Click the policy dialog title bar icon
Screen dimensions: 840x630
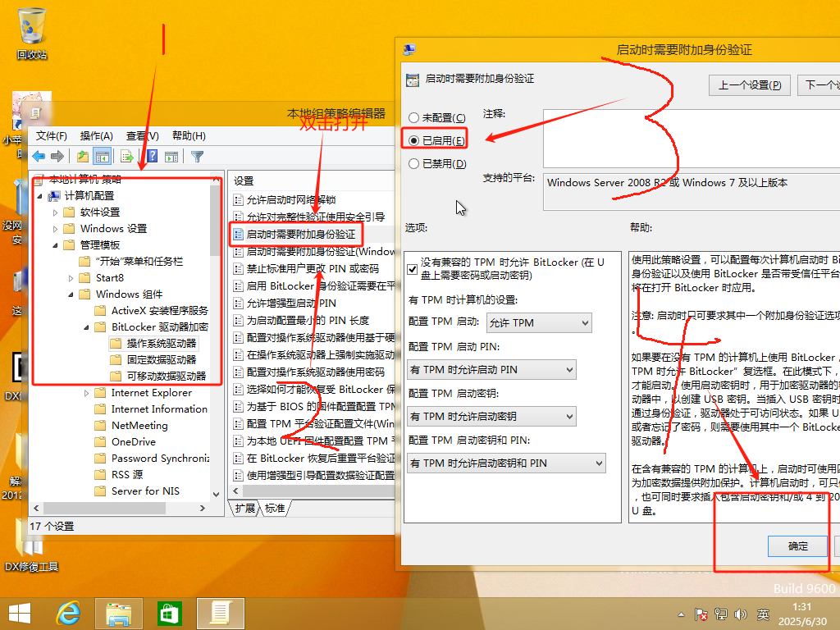pyautogui.click(x=409, y=50)
